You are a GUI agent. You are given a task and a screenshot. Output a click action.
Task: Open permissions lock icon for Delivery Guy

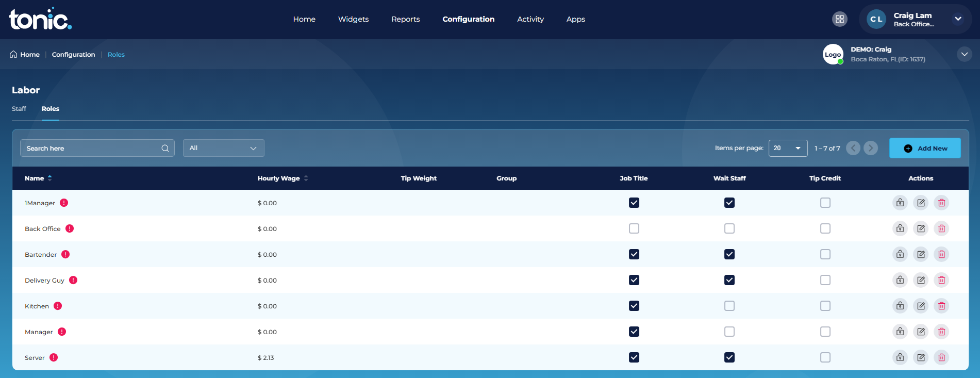pos(900,280)
